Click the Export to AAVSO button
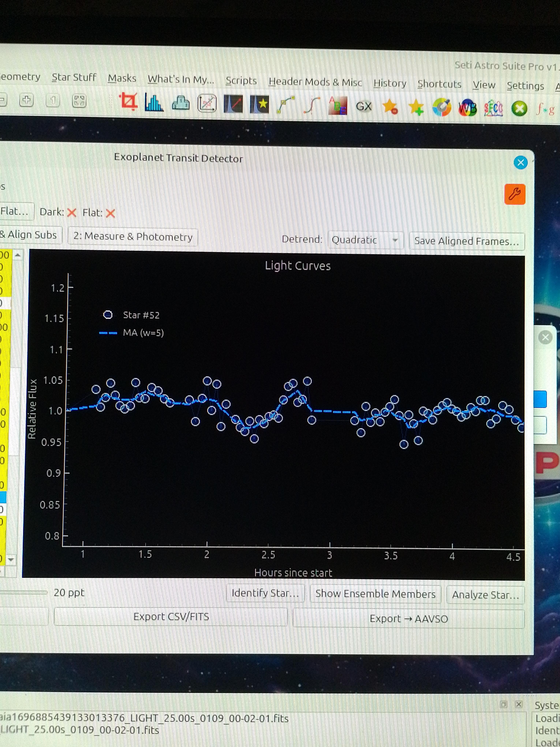Viewport: 560px width, 747px height. point(408,619)
